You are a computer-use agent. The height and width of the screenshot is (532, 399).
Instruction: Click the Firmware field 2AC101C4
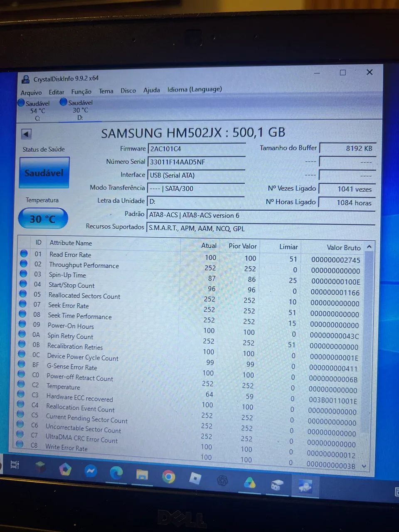coord(197,149)
